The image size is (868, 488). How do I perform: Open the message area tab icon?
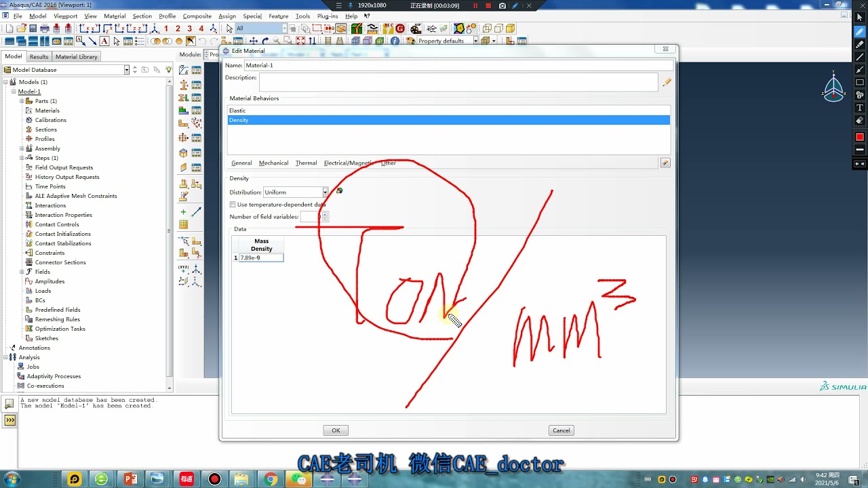(9, 404)
